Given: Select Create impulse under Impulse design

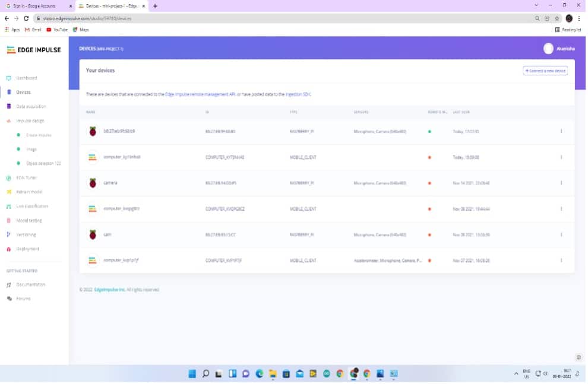Looking at the screenshot, I should 39,135.
